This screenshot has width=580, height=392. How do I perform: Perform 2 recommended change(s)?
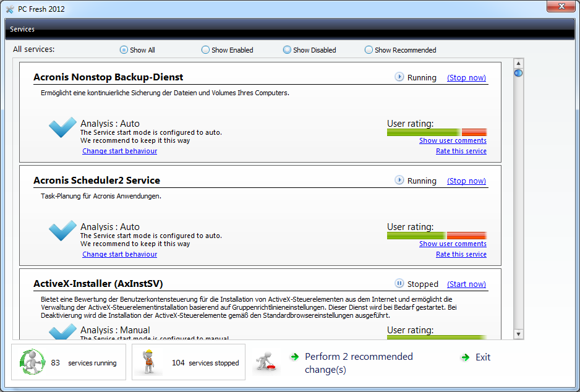(359, 363)
